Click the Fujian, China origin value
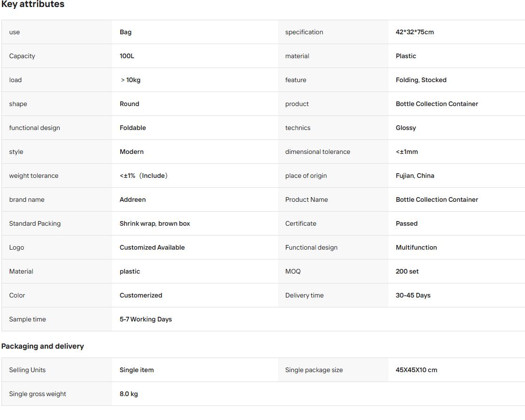The height and width of the screenshot is (420, 525). pos(415,176)
